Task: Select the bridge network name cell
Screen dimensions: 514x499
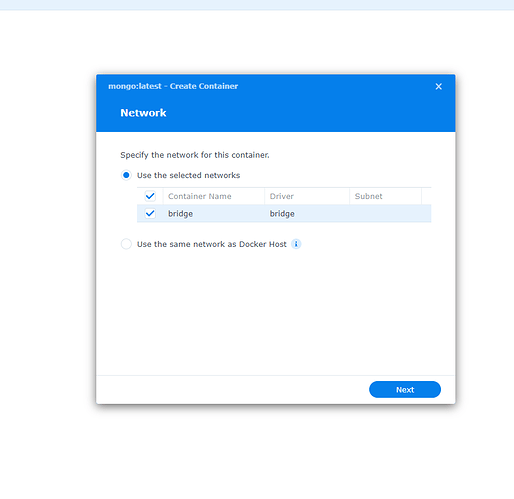Action: point(180,214)
